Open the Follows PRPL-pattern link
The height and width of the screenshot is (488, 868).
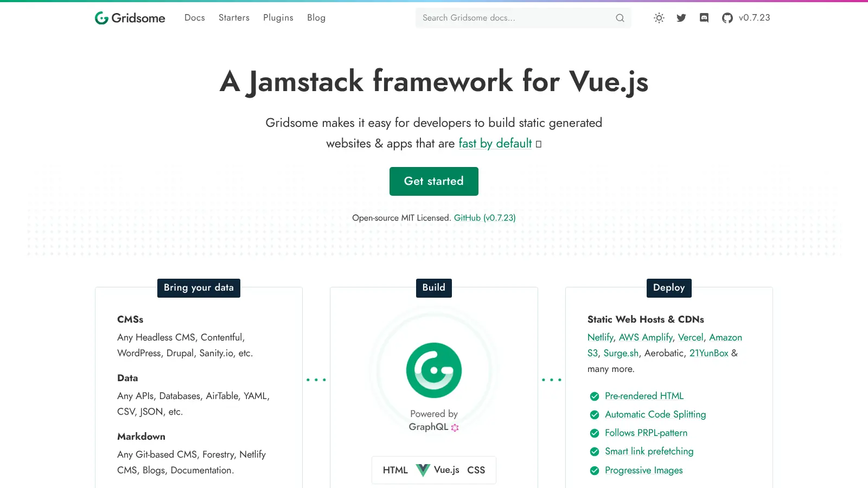tap(646, 433)
